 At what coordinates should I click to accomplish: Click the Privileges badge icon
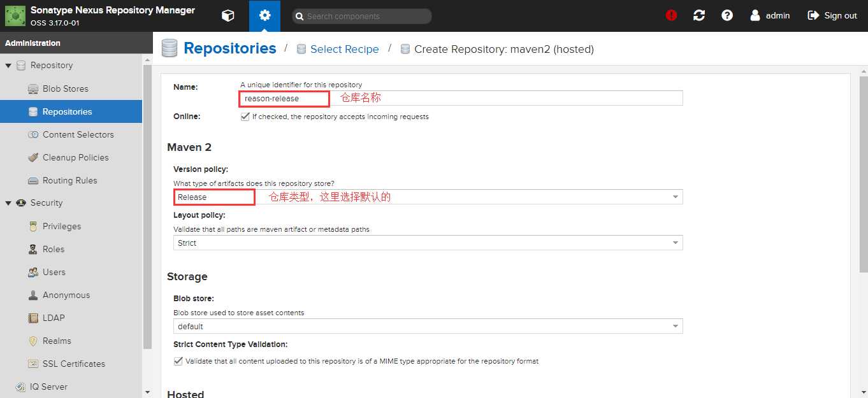point(33,226)
